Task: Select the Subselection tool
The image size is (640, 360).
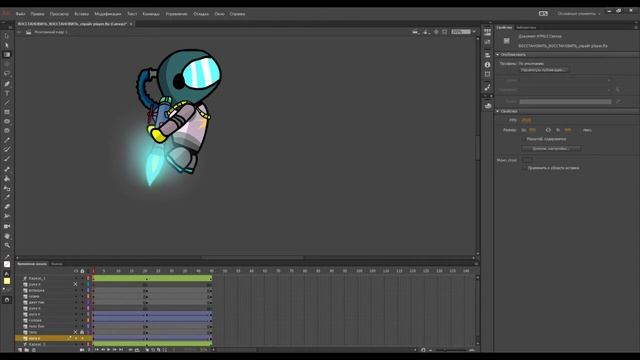Action: [7, 45]
